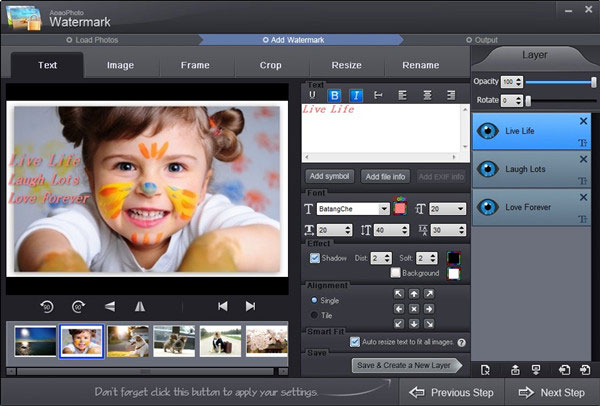Flip the photo vertically
The height and width of the screenshot is (406, 600).
pos(110,307)
